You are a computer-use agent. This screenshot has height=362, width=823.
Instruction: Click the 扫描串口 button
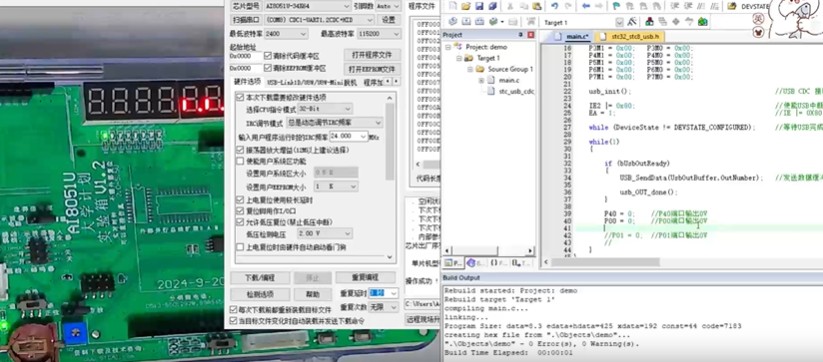246,19
